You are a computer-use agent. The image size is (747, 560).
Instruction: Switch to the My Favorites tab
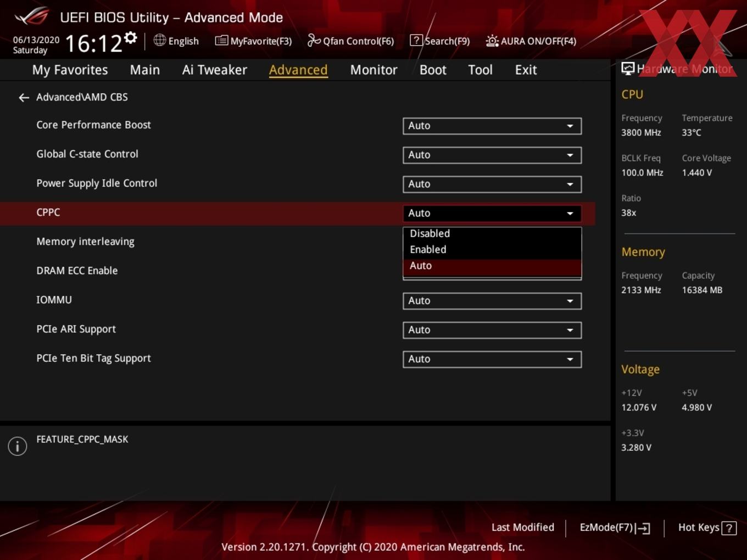click(x=70, y=70)
